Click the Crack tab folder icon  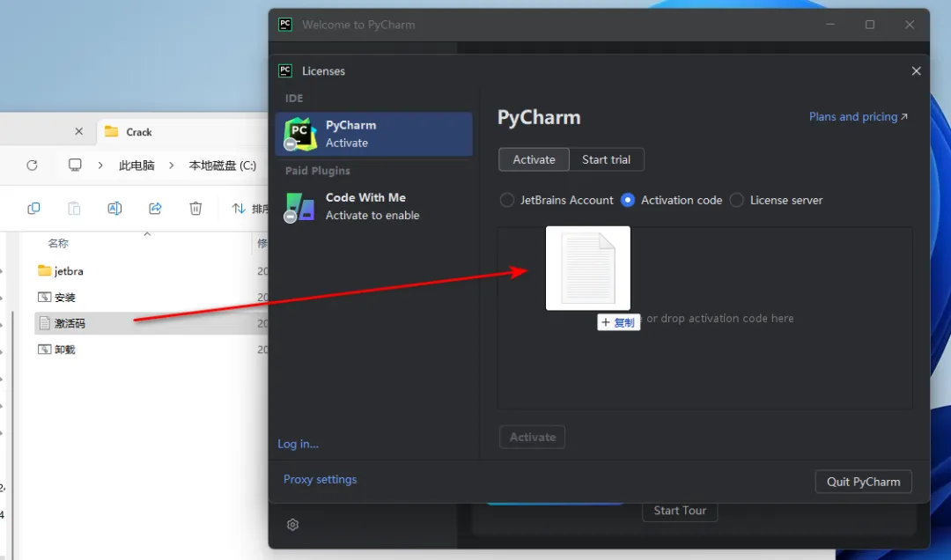111,131
